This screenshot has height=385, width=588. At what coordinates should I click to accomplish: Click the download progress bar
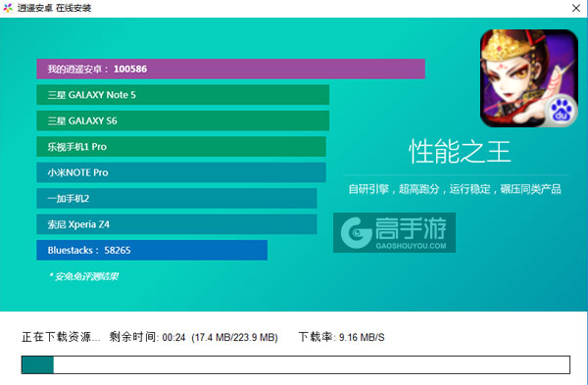(x=296, y=364)
